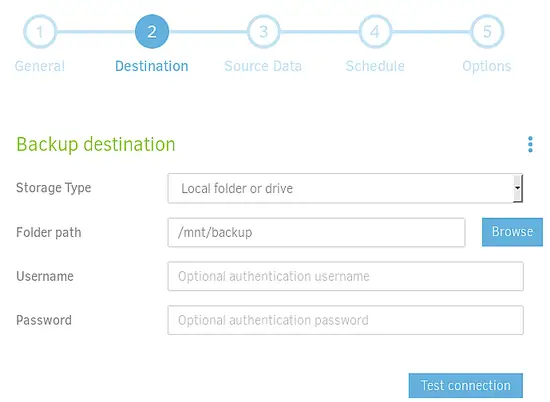Focus the Folder path input field
Image resolution: width=550 pixels, height=402 pixels.
tap(316, 232)
